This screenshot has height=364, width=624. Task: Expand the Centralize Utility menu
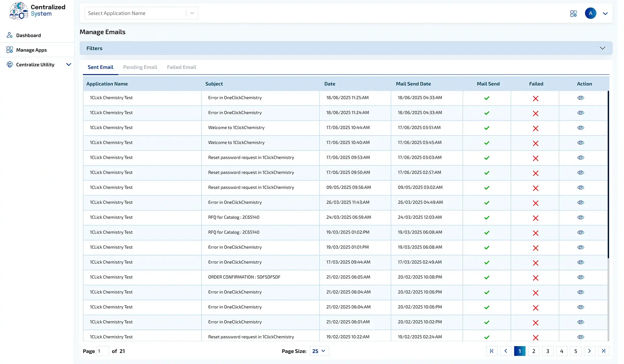[69, 65]
